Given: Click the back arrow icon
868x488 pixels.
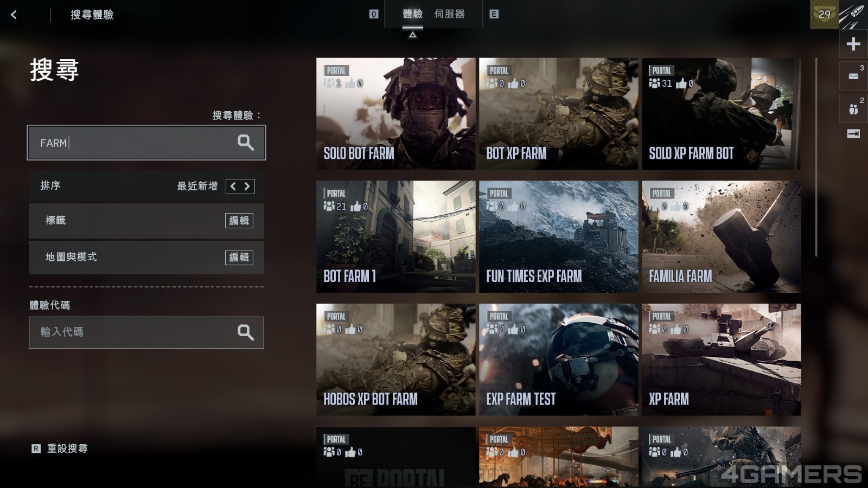Looking at the screenshot, I should point(14,15).
